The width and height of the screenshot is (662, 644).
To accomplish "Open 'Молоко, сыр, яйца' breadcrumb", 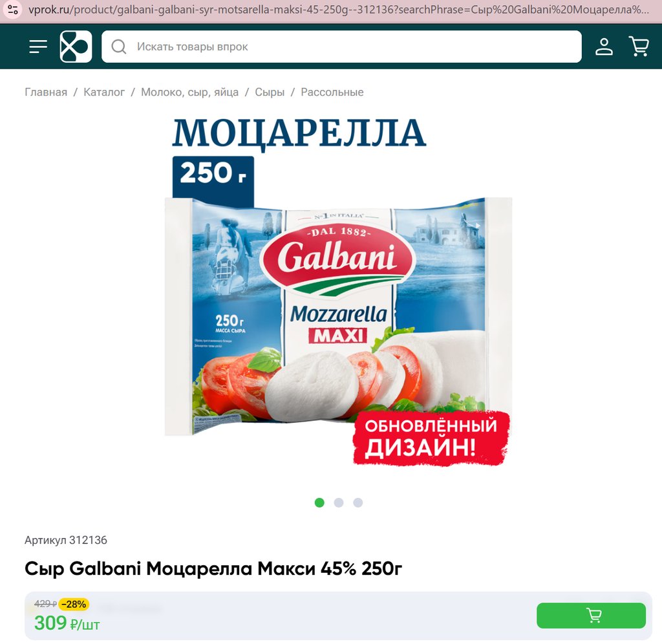I will [189, 92].
